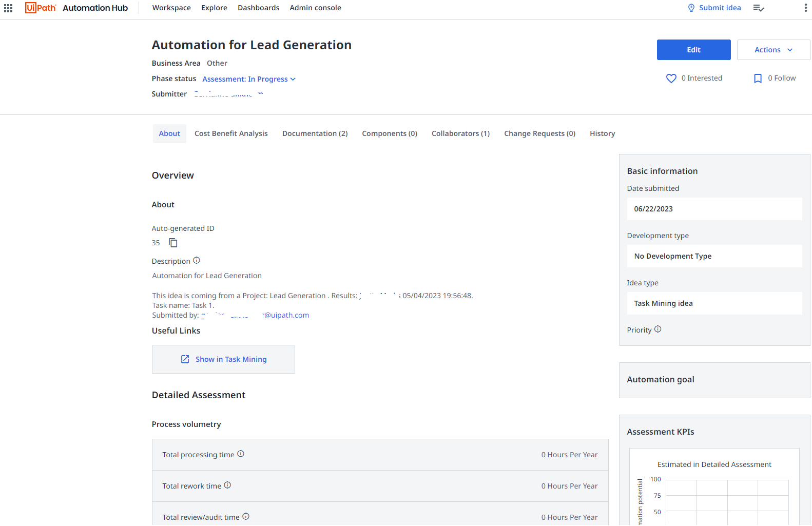Switch to Cost Benefit Analysis tab
The image size is (812, 526).
tap(231, 133)
